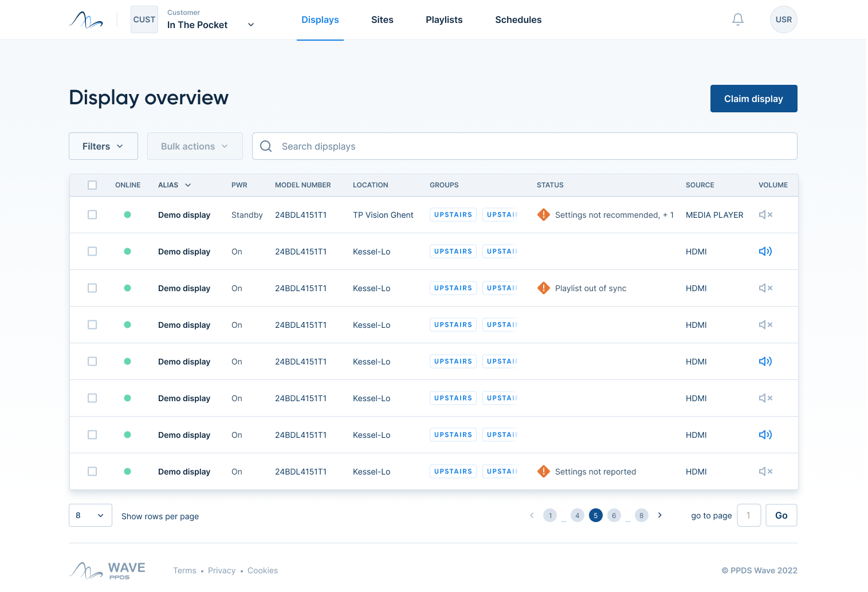Open the notification bell icon
Image resolution: width=868 pixels, height=592 pixels.
click(737, 19)
